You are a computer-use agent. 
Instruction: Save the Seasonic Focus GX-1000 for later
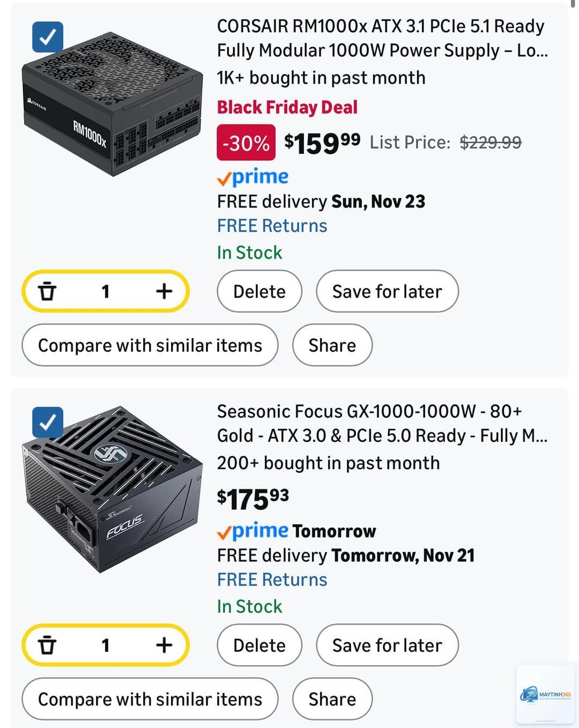point(387,645)
